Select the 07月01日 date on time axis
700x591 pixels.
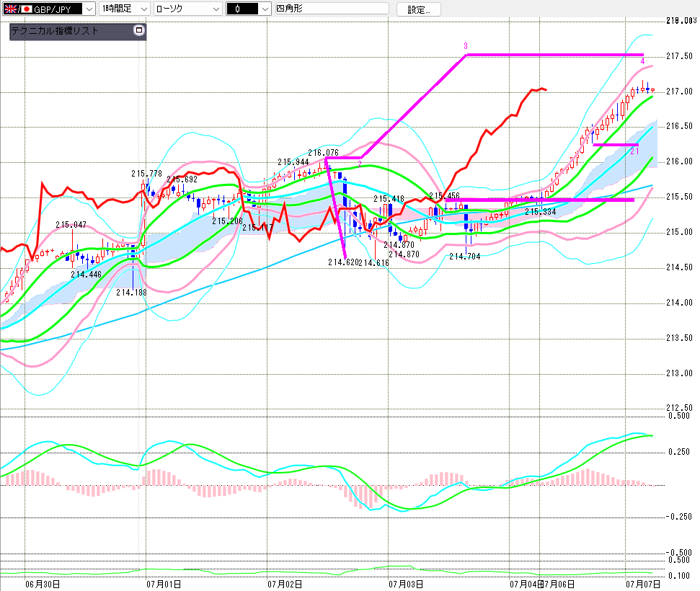point(164,584)
